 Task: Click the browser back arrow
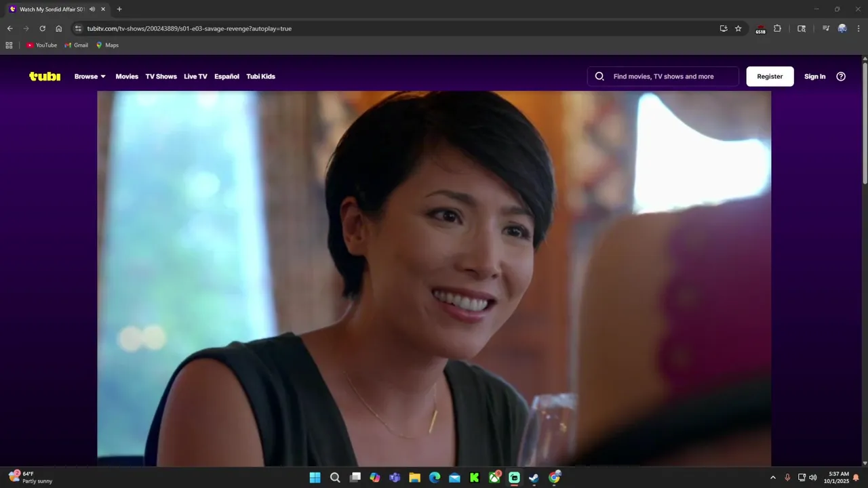click(9, 28)
